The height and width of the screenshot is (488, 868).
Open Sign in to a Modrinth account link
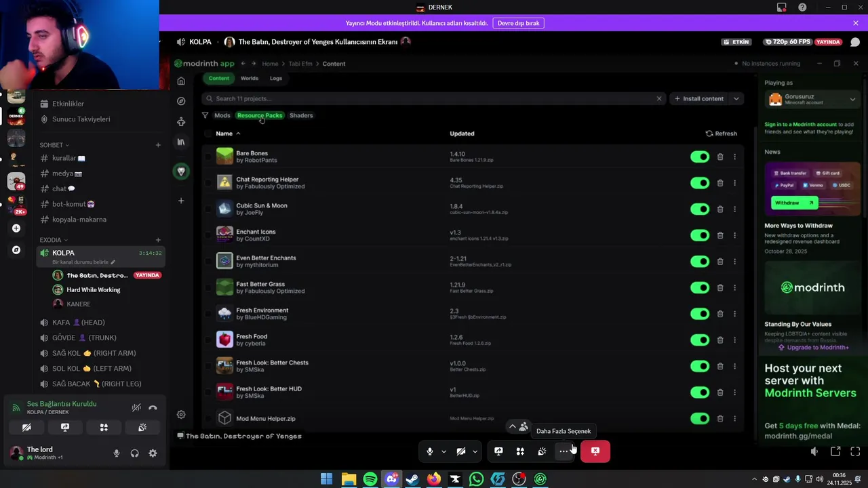801,125
